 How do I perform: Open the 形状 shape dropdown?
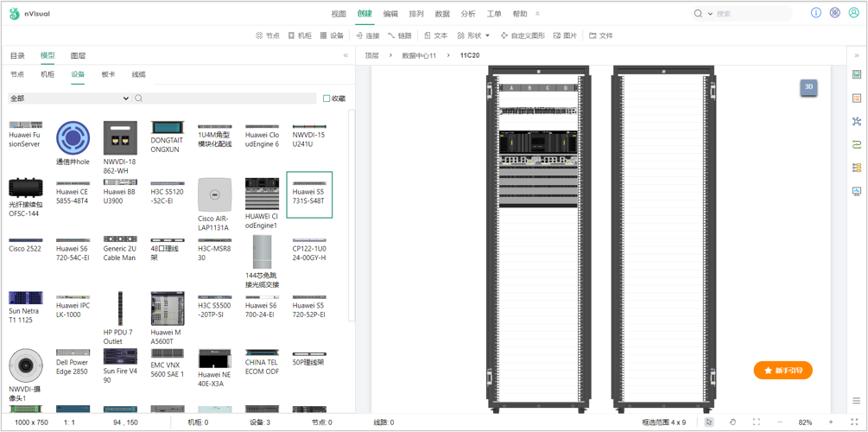(x=474, y=35)
